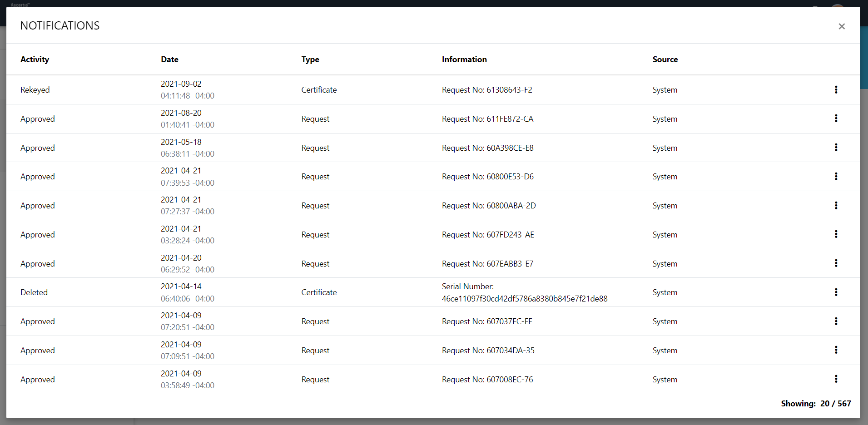This screenshot has height=425, width=868.
Task: Click the Rekeyed activity row
Action: click(35, 90)
